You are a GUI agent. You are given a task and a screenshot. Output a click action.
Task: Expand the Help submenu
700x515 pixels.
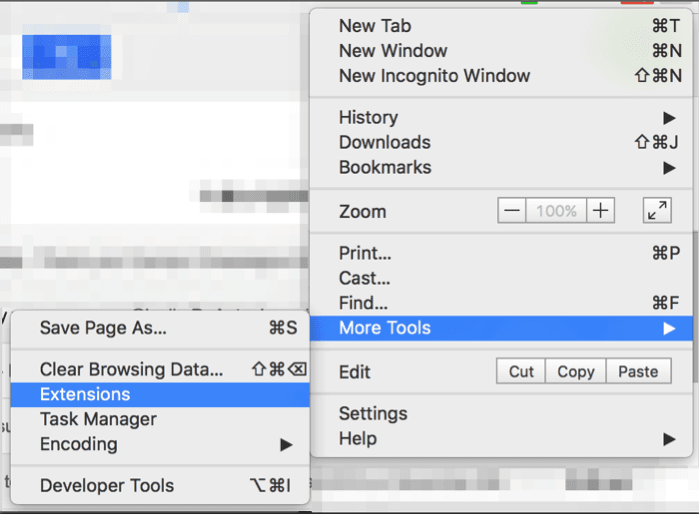(358, 439)
